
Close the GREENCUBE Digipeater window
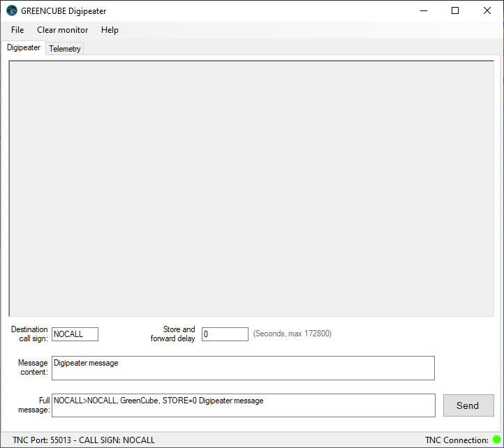[x=487, y=11]
